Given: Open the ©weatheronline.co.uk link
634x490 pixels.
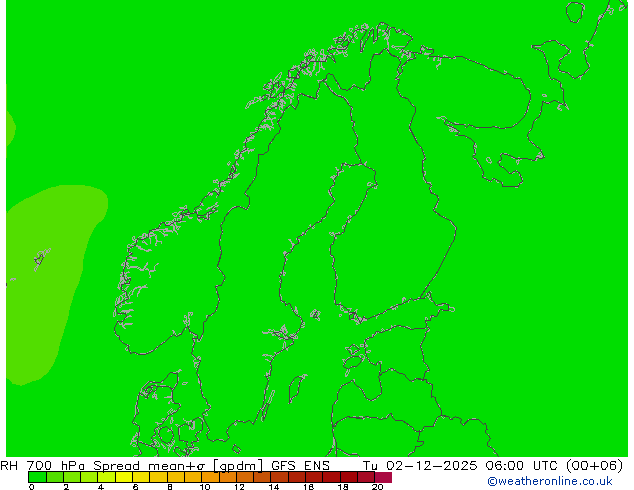Looking at the screenshot, I should [x=550, y=481].
